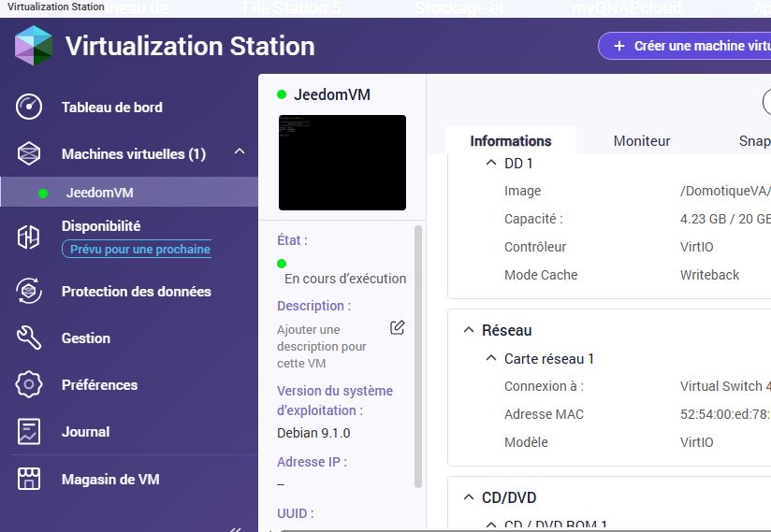
Task: Click the MAC address 52:54:00:ed:78 value
Action: pos(725,414)
